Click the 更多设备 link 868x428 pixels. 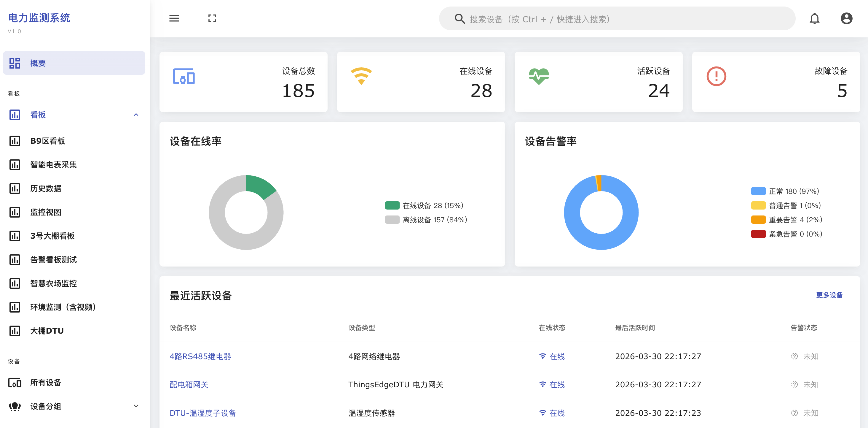(x=829, y=295)
